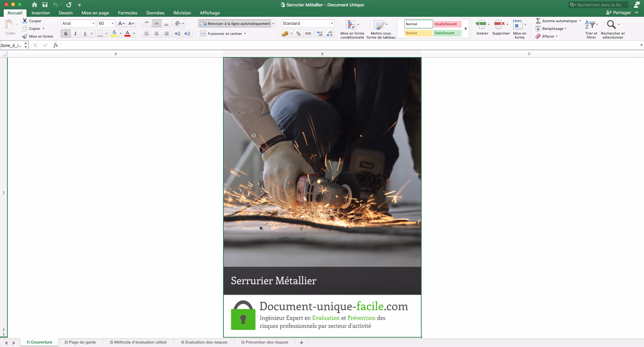Click the Insérer cells icon
The image size is (644, 347).
tap(481, 24)
